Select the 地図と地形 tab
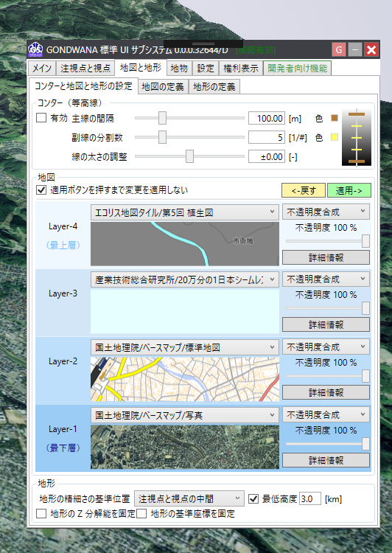Screen dimensions: 392x553 coord(140,68)
